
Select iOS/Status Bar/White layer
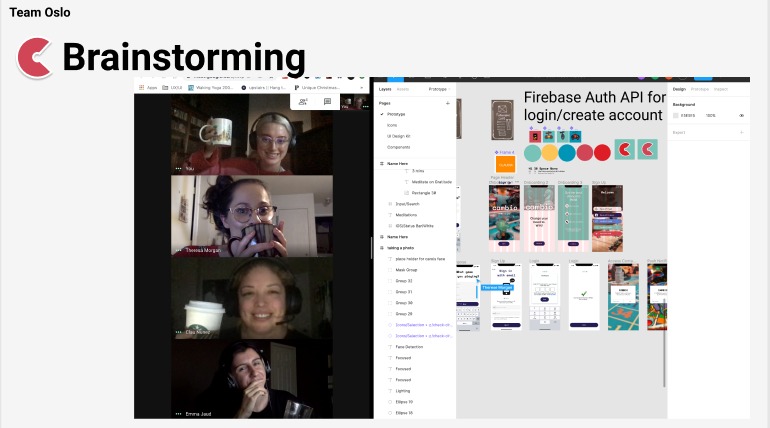(x=414, y=226)
